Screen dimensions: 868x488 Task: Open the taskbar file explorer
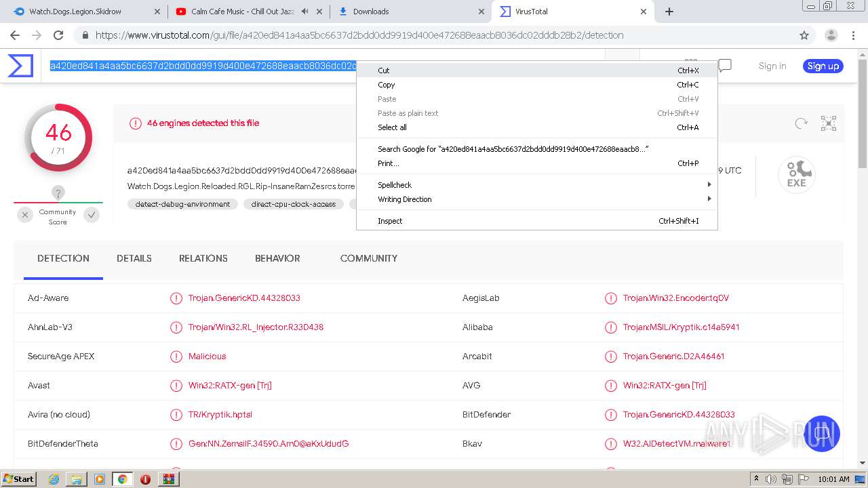coord(77,479)
